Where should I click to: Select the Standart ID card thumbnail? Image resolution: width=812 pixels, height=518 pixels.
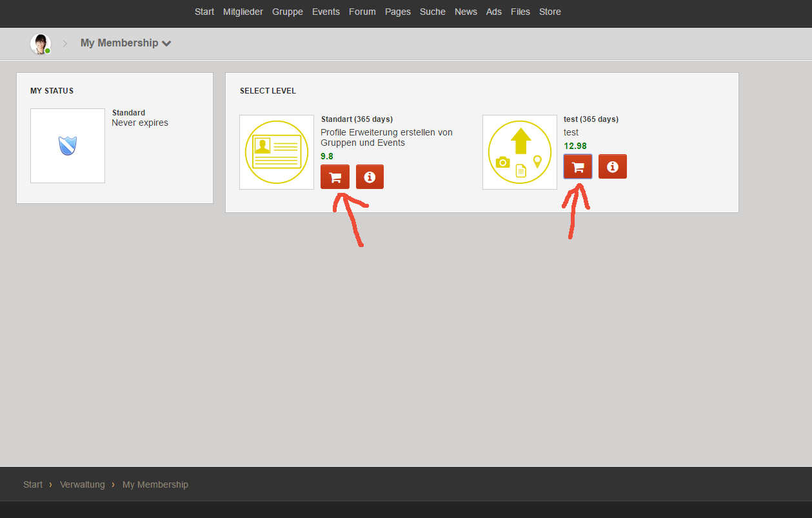[277, 152]
